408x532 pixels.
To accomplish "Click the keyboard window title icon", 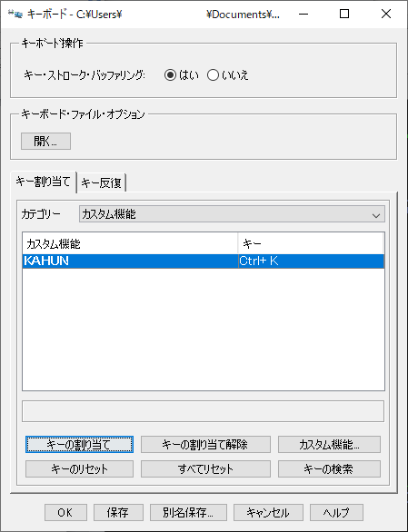I will coord(15,14).
